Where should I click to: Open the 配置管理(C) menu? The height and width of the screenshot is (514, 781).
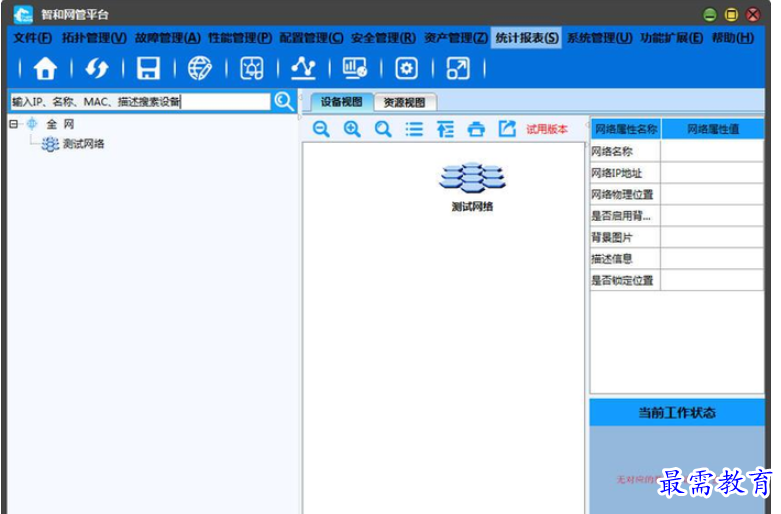(x=311, y=38)
